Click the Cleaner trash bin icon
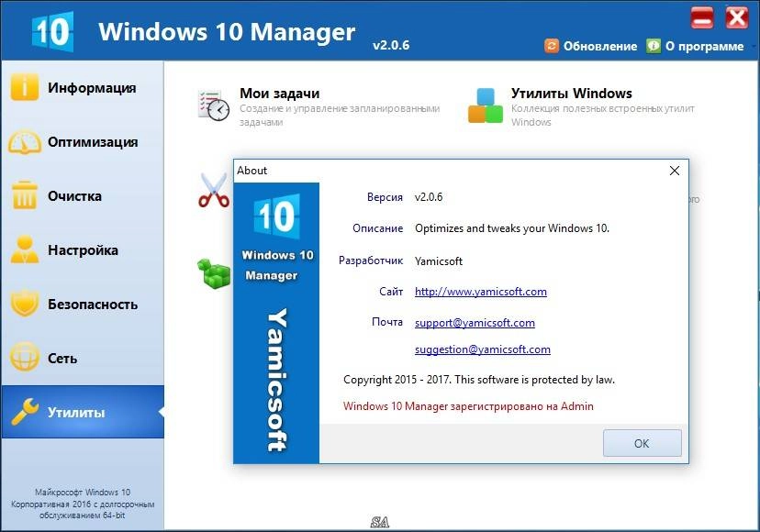This screenshot has height=532, width=760. [x=24, y=195]
